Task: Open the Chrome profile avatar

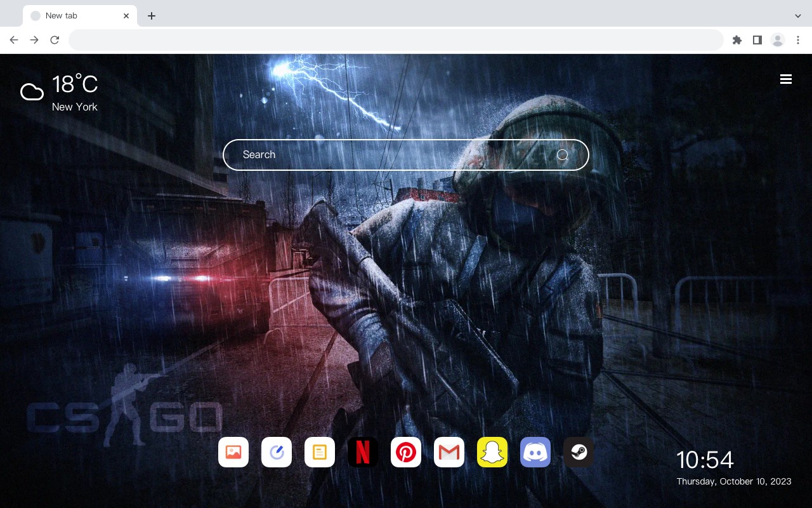Action: click(778, 40)
